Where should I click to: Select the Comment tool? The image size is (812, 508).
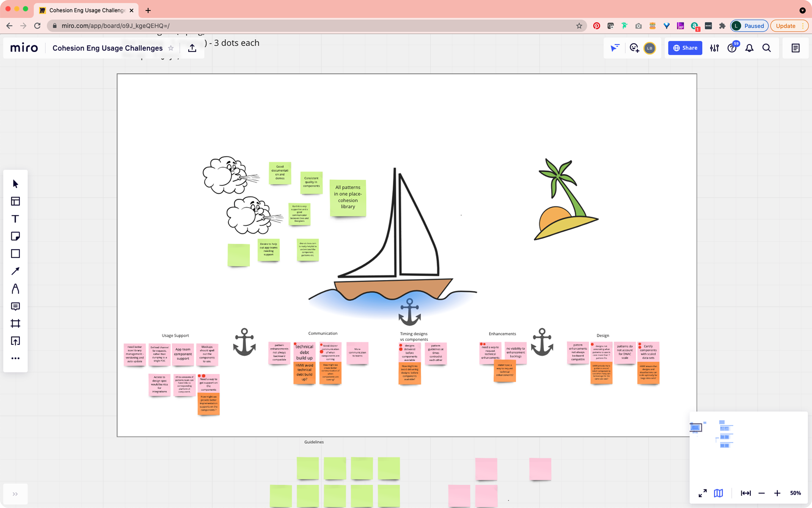click(x=16, y=306)
